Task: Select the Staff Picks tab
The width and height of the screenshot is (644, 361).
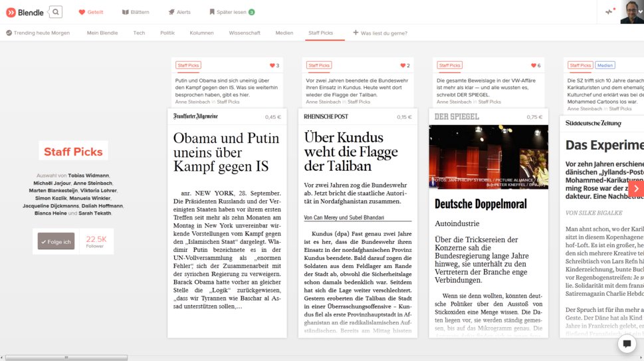Action: pyautogui.click(x=320, y=33)
